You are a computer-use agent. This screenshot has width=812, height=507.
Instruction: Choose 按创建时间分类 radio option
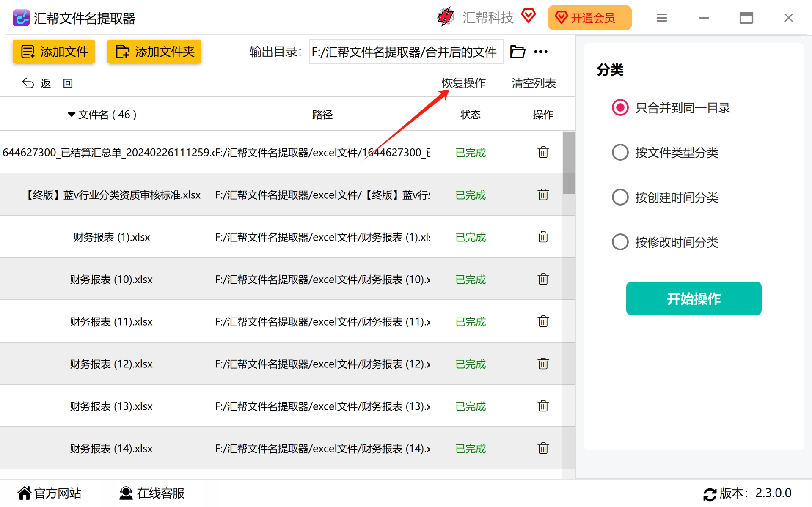[x=620, y=197]
